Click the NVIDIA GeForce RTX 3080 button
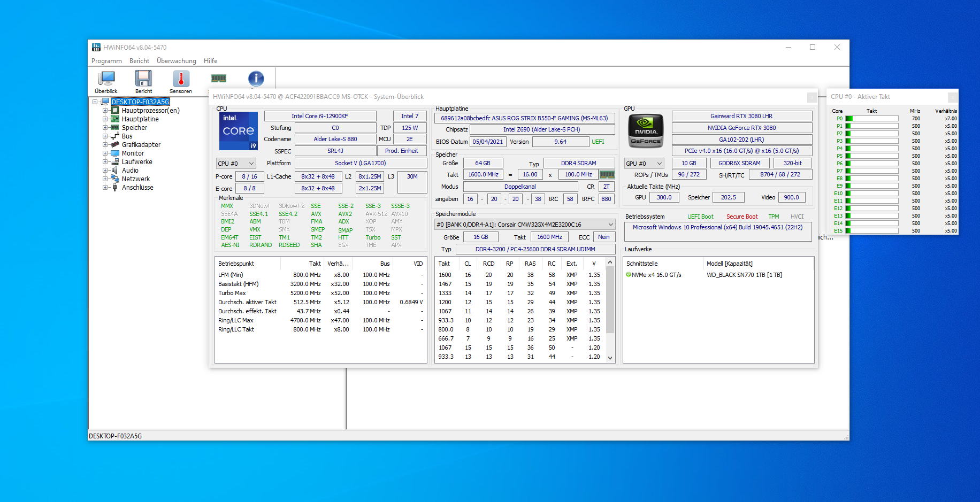The image size is (980, 502). click(741, 128)
